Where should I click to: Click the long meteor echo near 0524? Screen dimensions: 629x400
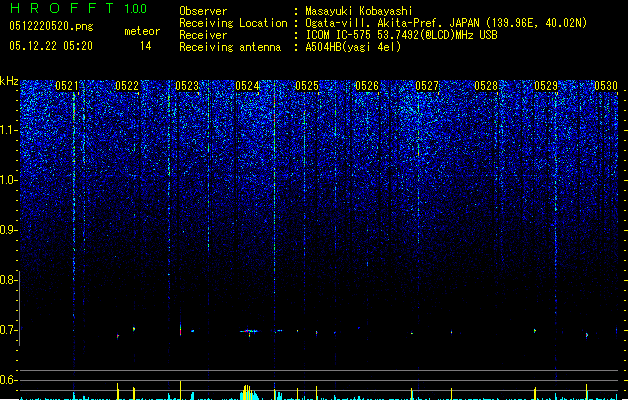[249, 332]
